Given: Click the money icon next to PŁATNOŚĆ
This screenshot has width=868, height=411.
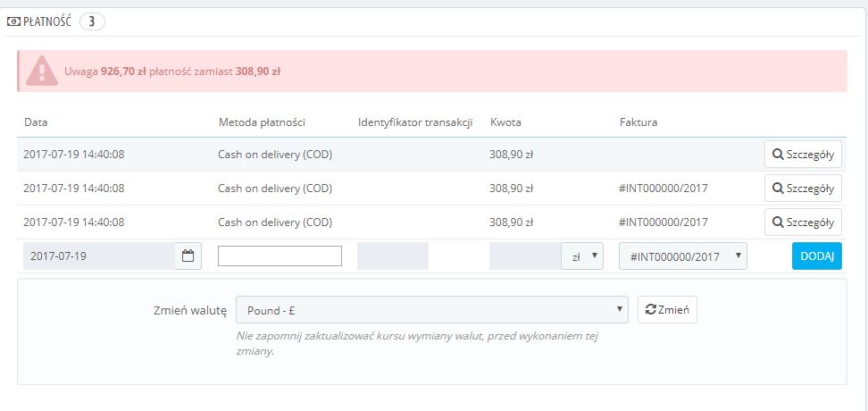Looking at the screenshot, I should pos(13,21).
